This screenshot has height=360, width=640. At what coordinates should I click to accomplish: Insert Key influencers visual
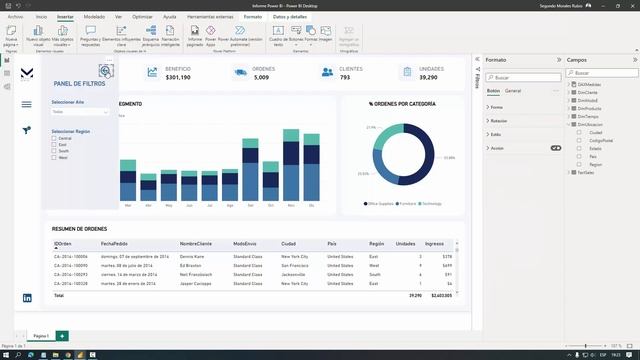coord(121,36)
